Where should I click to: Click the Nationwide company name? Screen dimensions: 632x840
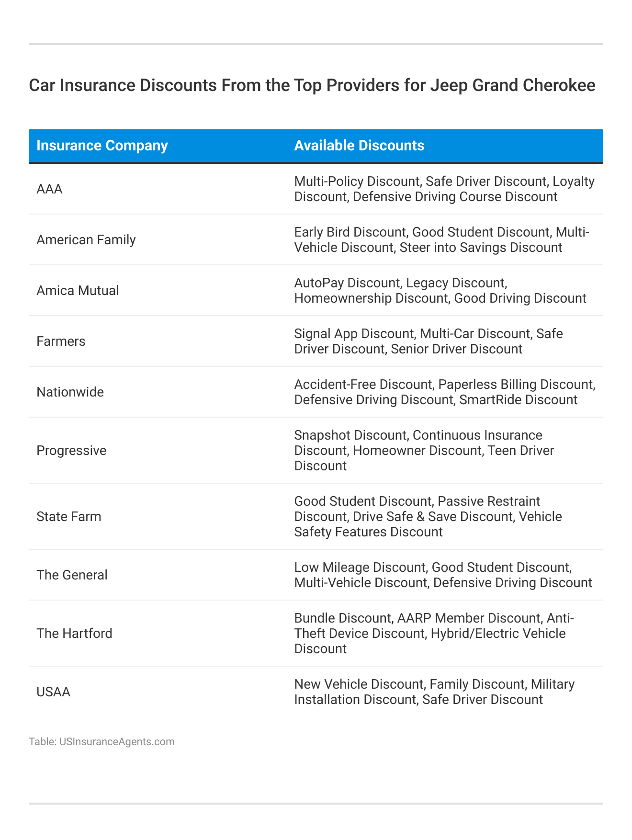70,392
